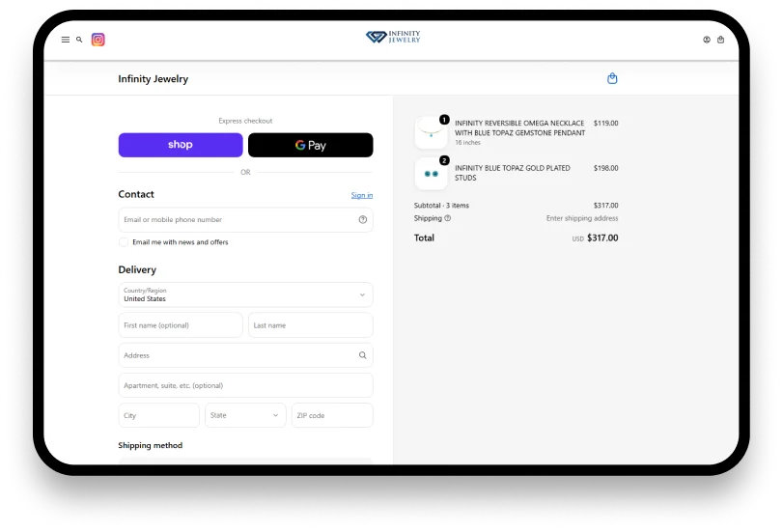The height and width of the screenshot is (532, 783).
Task: Open the cart bag icon in top header
Action: coord(720,40)
